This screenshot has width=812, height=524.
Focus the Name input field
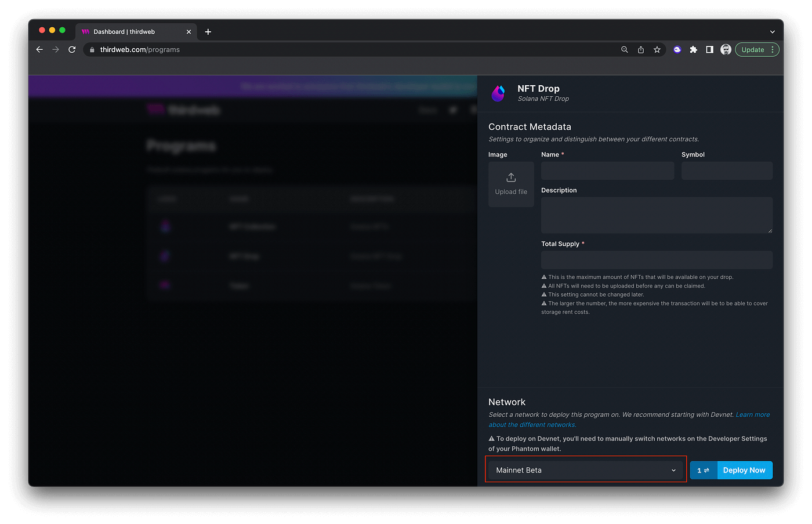[607, 170]
